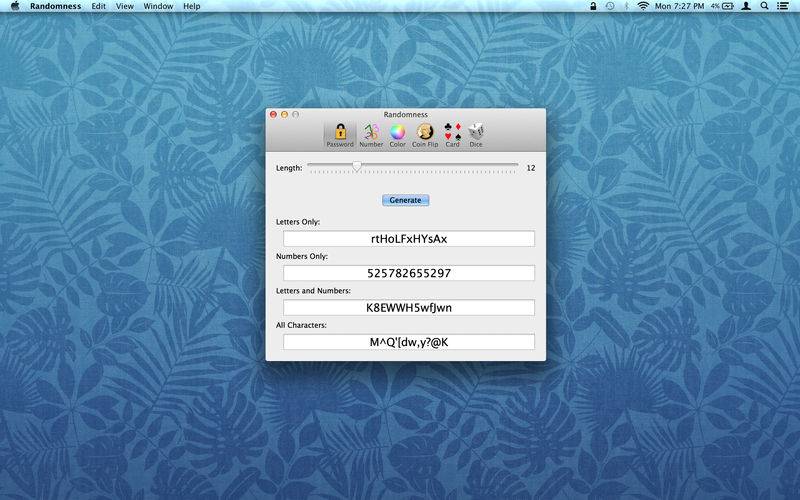Open the Window menu

pyautogui.click(x=158, y=6)
